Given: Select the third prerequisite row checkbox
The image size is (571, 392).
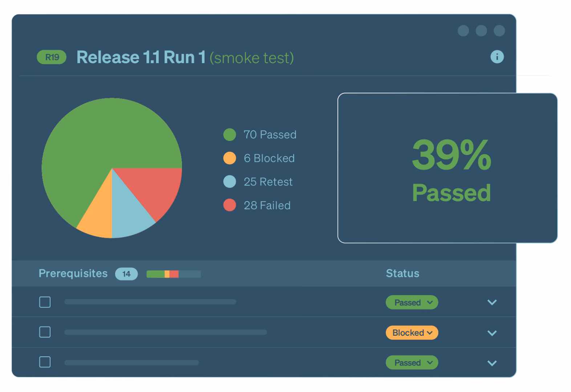Looking at the screenshot, I should [x=45, y=362].
